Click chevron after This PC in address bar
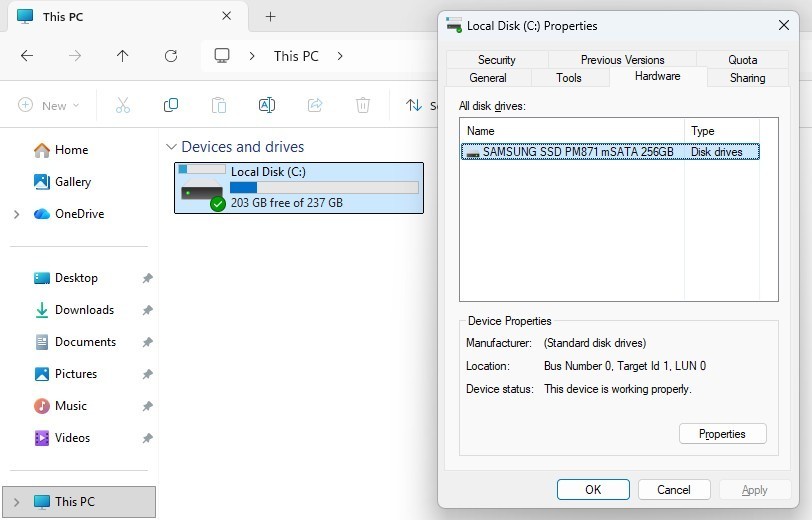Screen dimensions: 812x520 point(340,55)
